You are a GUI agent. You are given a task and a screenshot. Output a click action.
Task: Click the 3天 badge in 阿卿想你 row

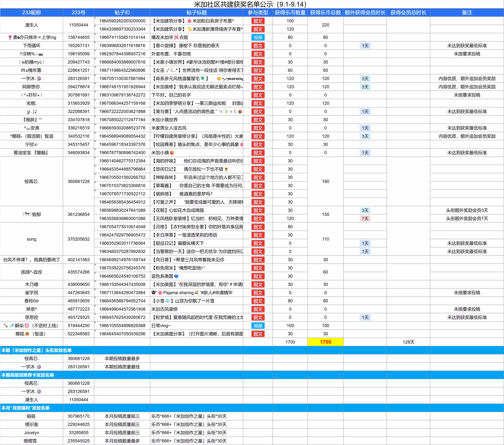(x=365, y=87)
